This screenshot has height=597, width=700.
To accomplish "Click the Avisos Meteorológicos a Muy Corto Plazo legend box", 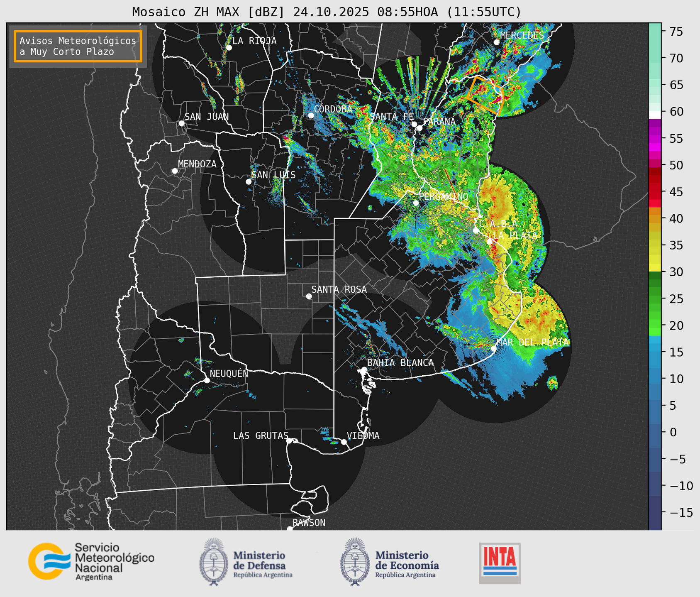I will [x=78, y=46].
